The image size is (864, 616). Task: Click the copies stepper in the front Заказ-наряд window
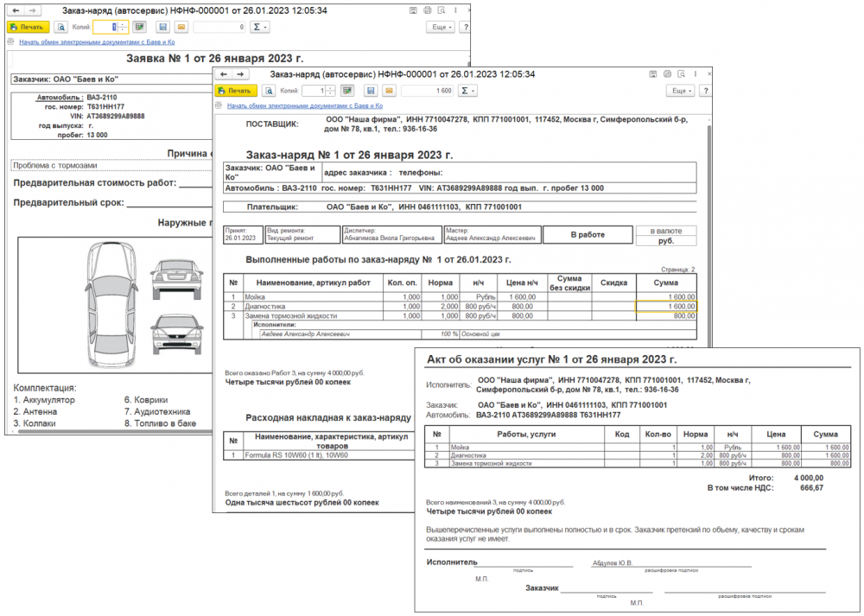click(330, 91)
